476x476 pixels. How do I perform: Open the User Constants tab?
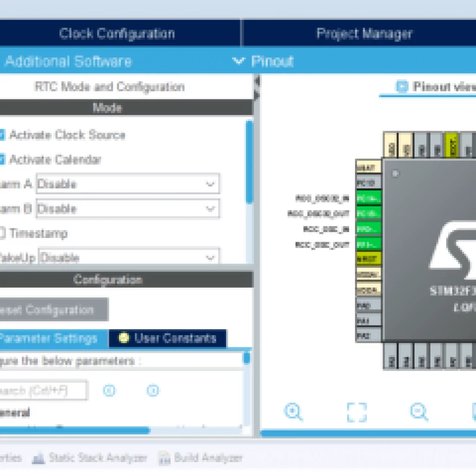pyautogui.click(x=168, y=338)
